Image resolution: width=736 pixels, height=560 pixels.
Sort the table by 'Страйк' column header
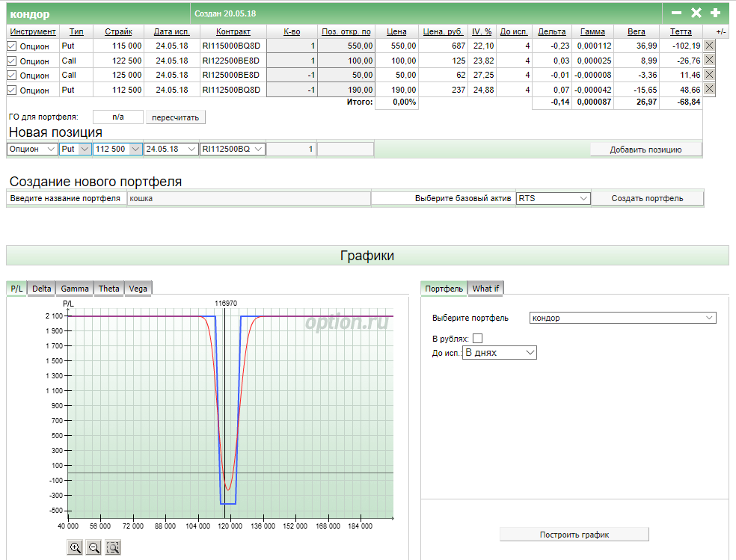point(118,32)
